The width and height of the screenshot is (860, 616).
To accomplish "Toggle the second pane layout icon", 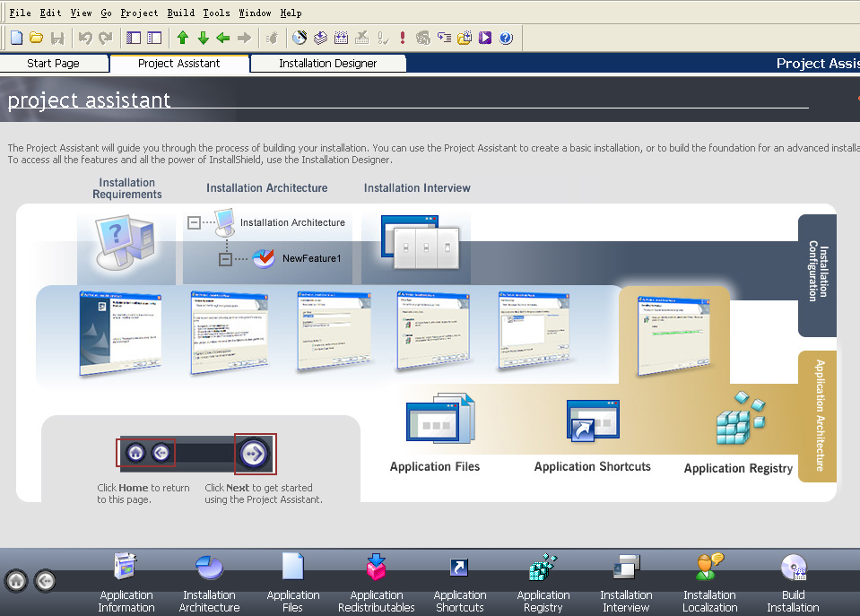I will pos(154,38).
